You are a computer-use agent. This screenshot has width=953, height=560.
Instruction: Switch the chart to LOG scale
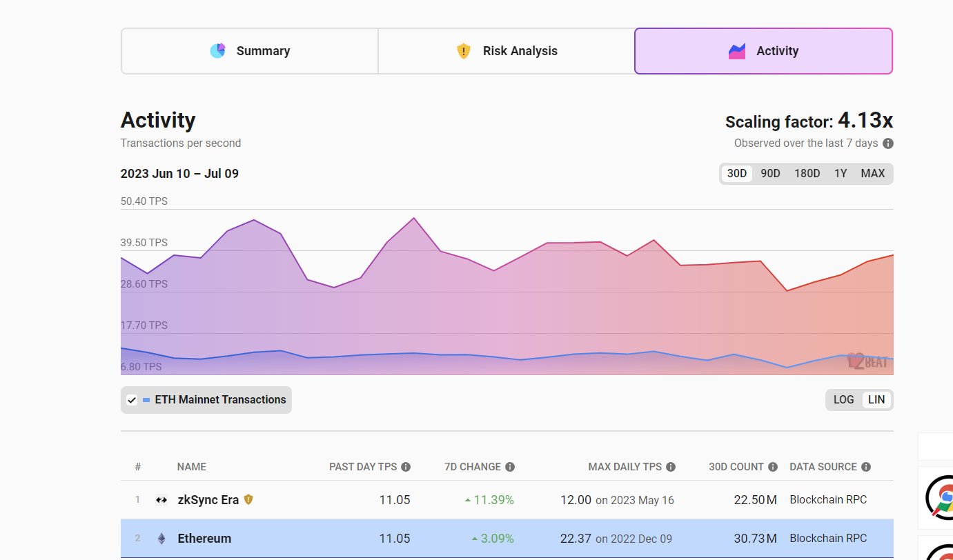[x=843, y=399]
